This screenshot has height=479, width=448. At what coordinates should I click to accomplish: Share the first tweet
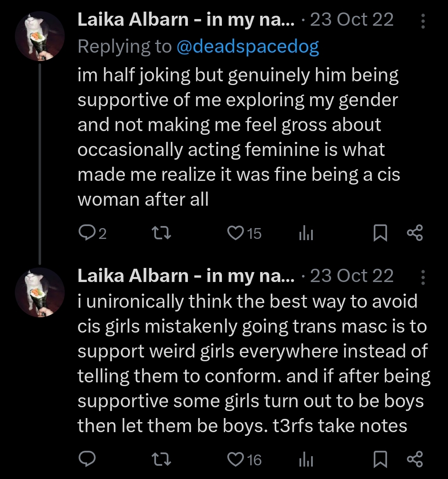415,233
